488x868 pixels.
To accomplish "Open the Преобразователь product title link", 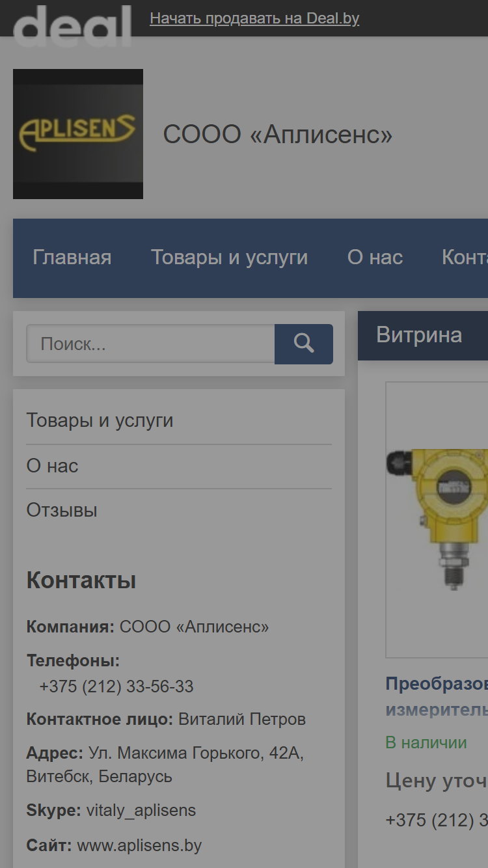I will click(437, 696).
